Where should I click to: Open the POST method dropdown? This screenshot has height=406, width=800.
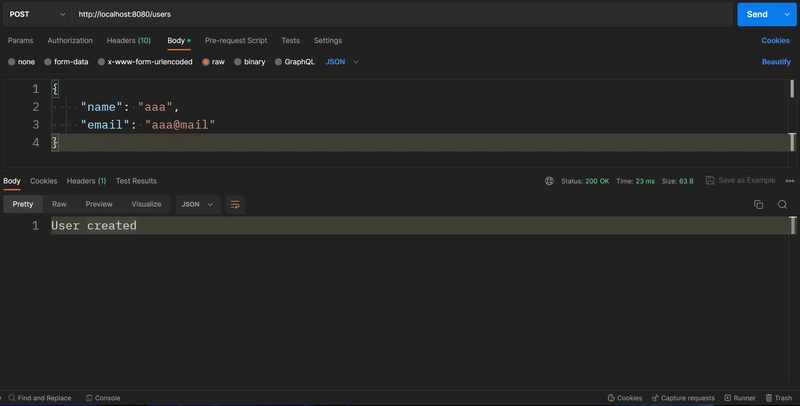pyautogui.click(x=37, y=14)
